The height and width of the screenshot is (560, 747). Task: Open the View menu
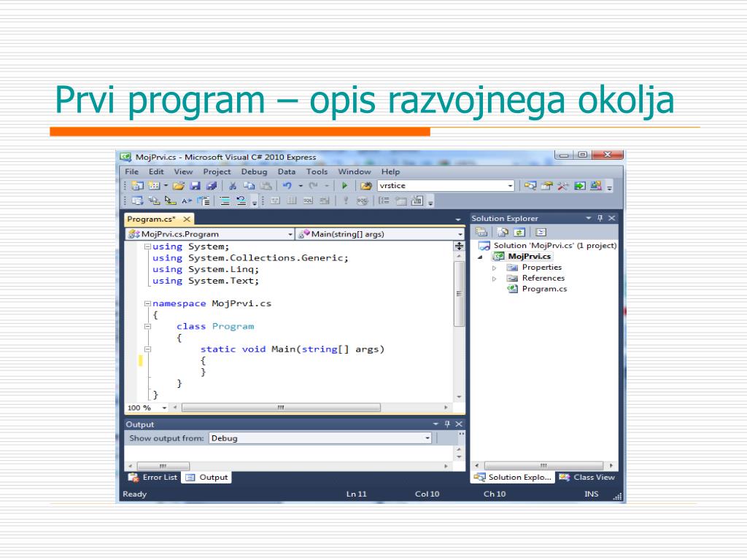183,171
